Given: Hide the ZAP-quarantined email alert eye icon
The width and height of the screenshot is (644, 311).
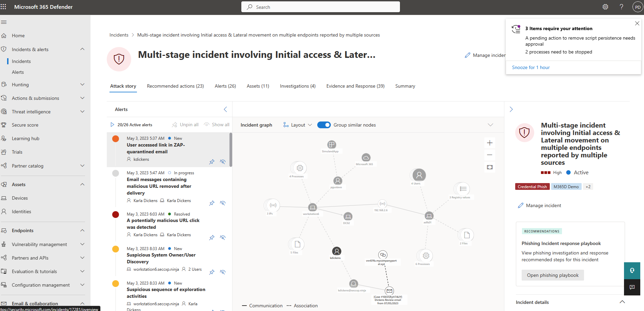Looking at the screenshot, I should [x=223, y=162].
